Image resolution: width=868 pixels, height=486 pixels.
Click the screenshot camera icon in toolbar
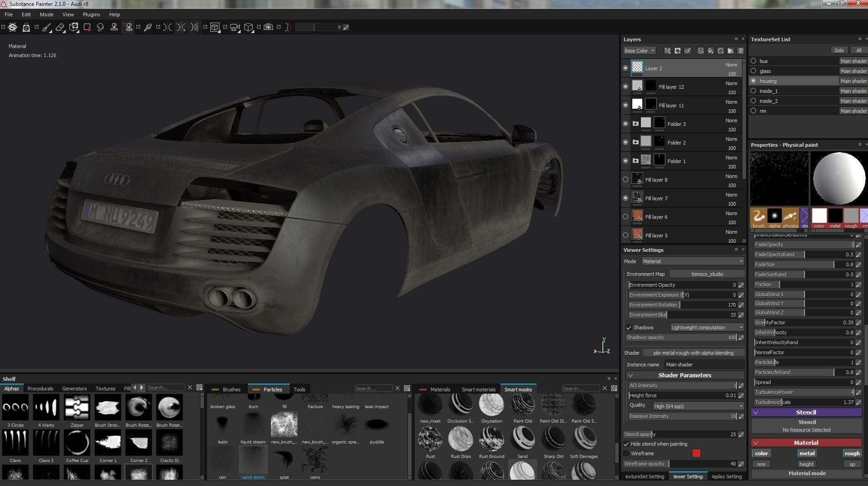[x=268, y=27]
